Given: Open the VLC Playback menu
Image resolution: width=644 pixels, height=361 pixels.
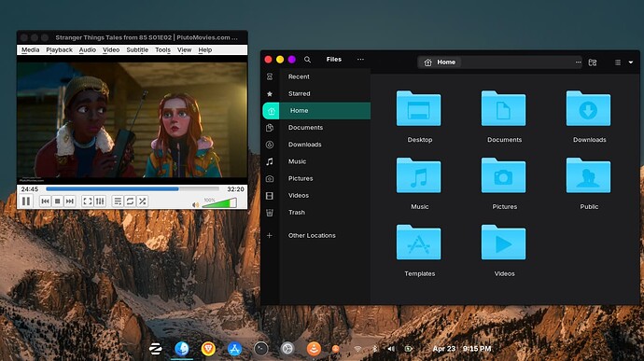Looking at the screenshot, I should coord(59,49).
